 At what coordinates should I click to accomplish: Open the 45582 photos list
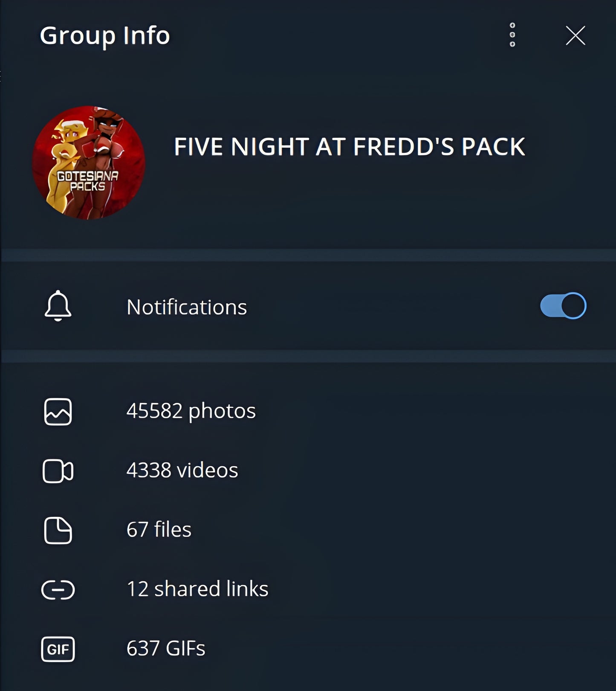(191, 411)
